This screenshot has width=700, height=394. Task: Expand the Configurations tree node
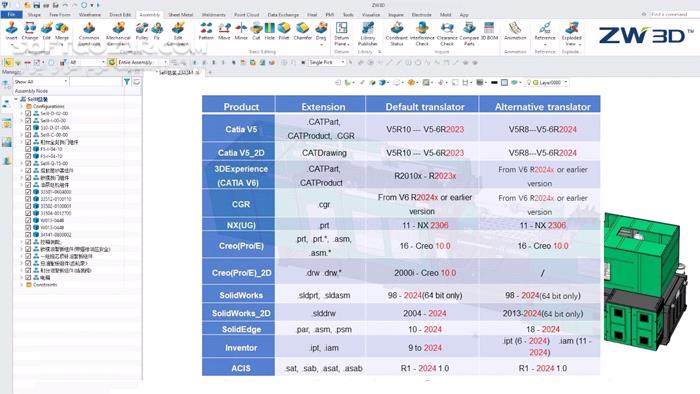coord(21,106)
